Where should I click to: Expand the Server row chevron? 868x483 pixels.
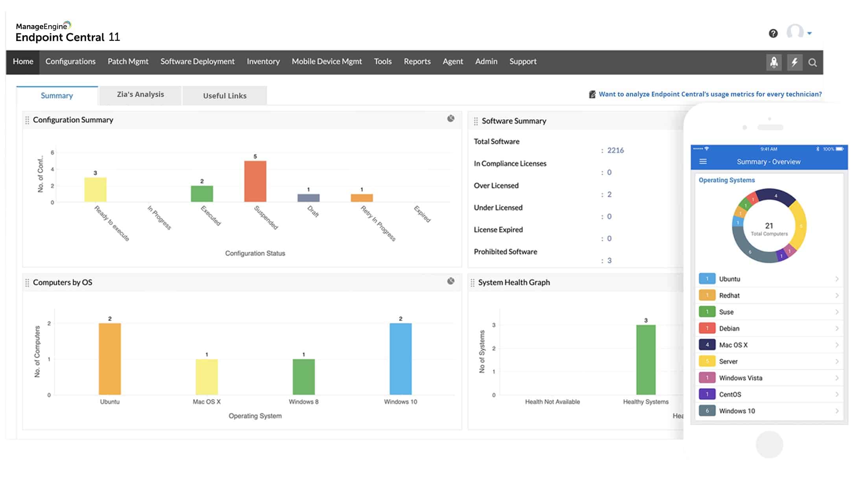click(837, 361)
